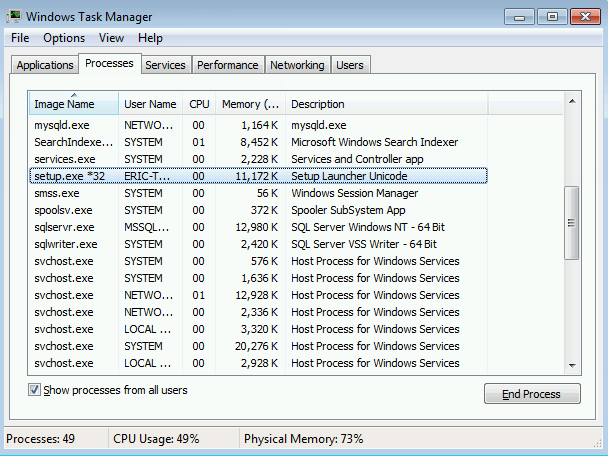
Task: Open the File menu
Action: pyautogui.click(x=20, y=38)
